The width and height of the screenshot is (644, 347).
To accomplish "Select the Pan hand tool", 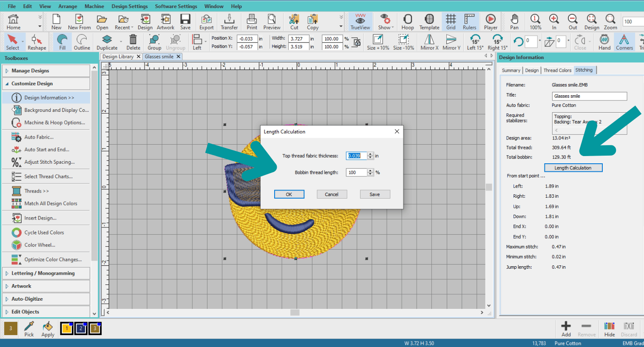I will pos(514,22).
